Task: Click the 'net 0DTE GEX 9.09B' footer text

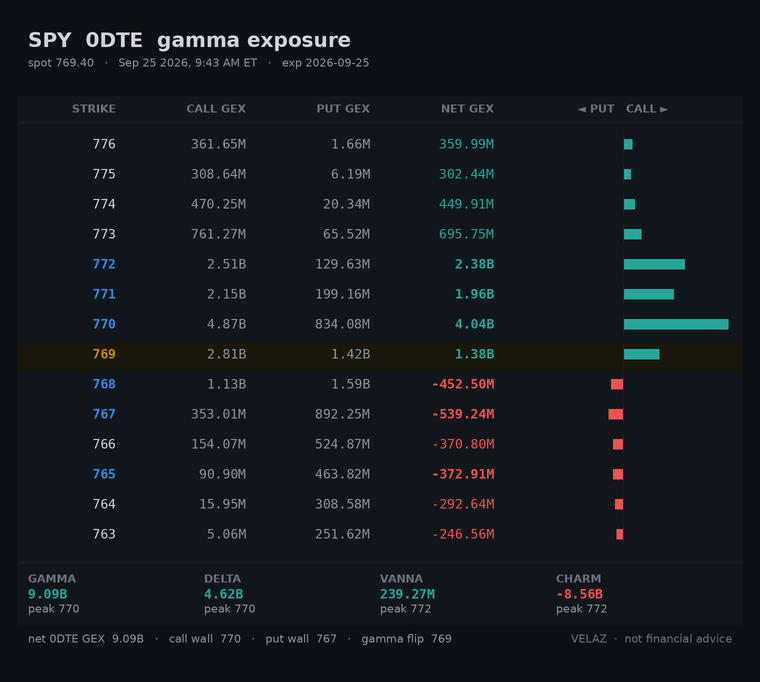Action: point(86,639)
